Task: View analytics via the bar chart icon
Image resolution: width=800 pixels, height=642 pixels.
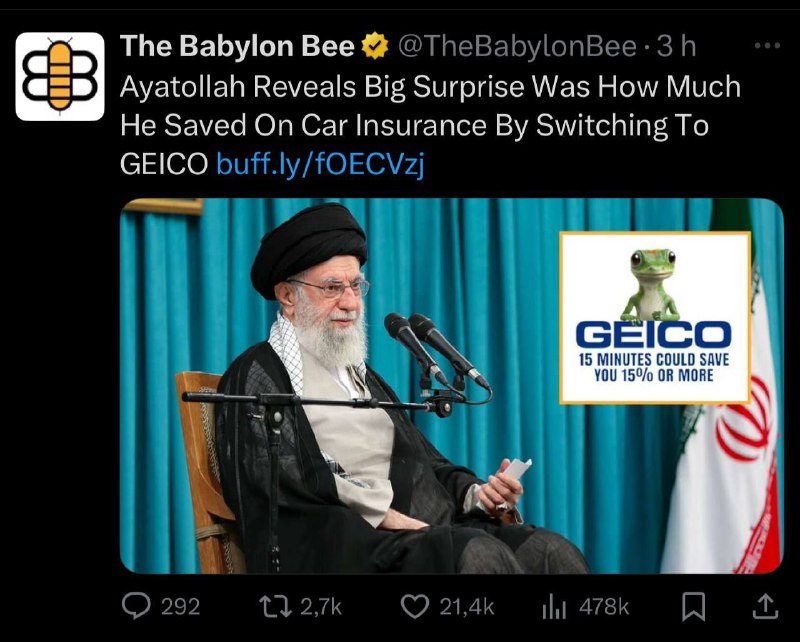Action: 554,607
